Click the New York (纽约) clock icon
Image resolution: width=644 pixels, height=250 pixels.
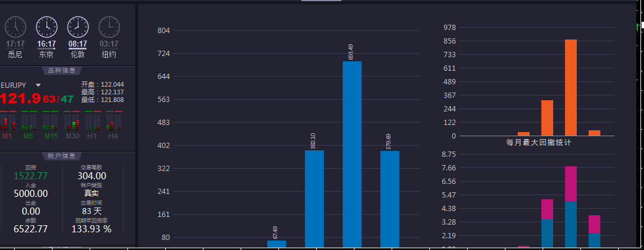109,27
